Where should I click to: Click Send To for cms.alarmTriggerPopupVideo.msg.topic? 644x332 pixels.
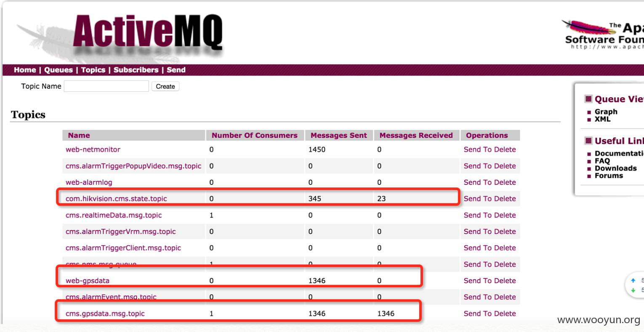[x=478, y=166]
